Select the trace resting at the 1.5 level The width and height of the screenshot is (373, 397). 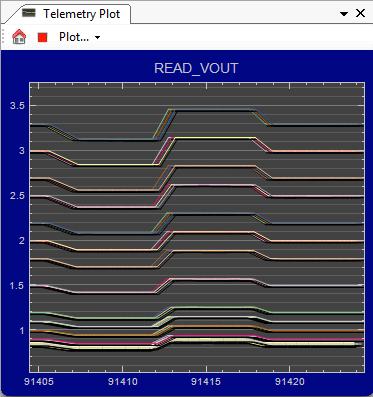point(317,286)
